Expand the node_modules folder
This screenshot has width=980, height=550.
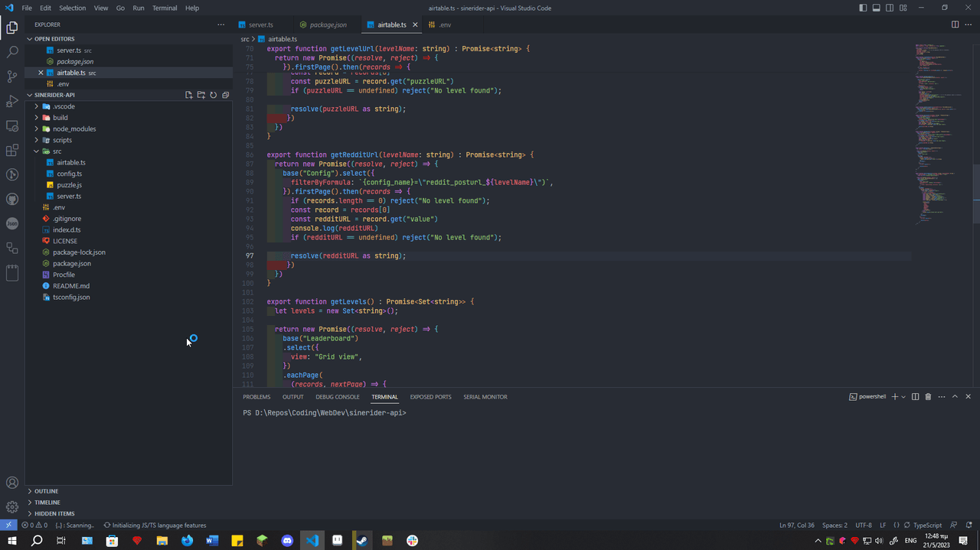[x=73, y=129]
